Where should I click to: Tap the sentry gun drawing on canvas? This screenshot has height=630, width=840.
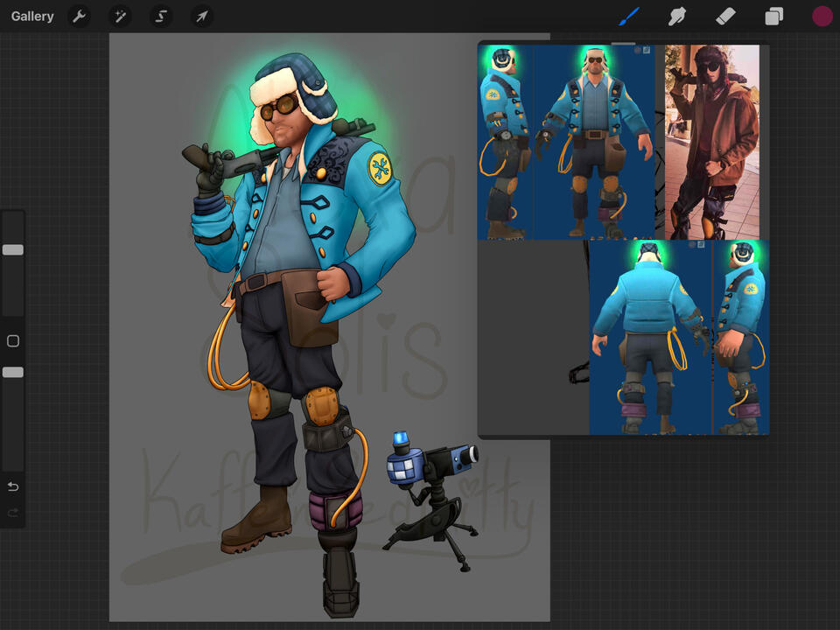[433, 494]
